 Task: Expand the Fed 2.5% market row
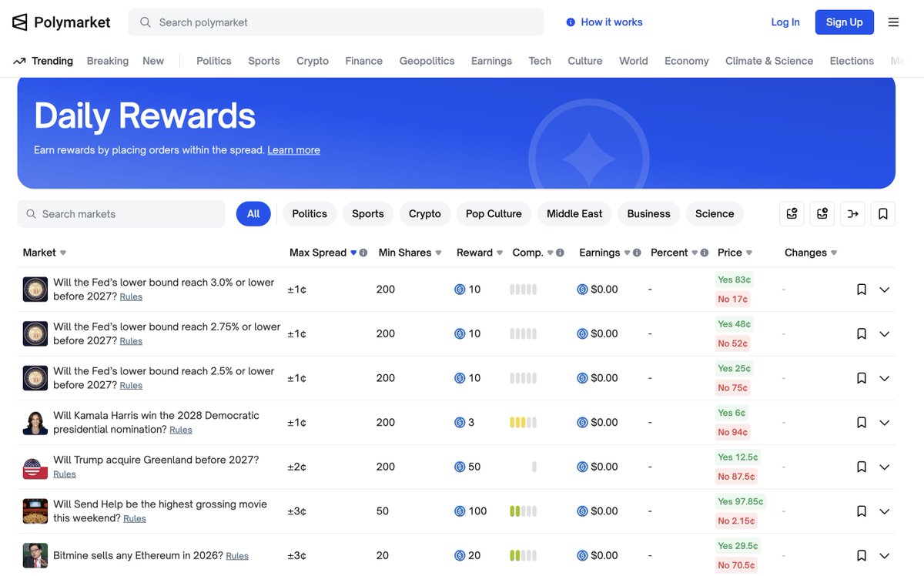click(x=885, y=378)
